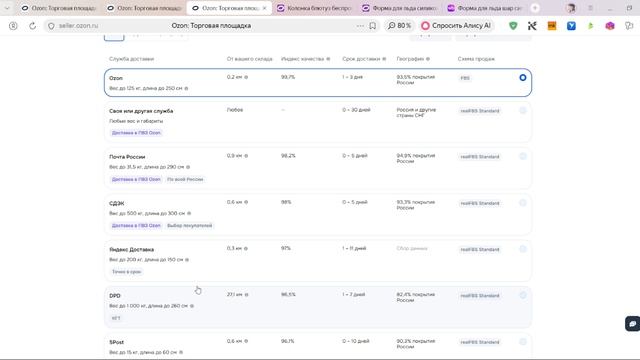Open the info icon next to Срок доставки header
This screenshot has width=640, height=360.
click(x=384, y=59)
